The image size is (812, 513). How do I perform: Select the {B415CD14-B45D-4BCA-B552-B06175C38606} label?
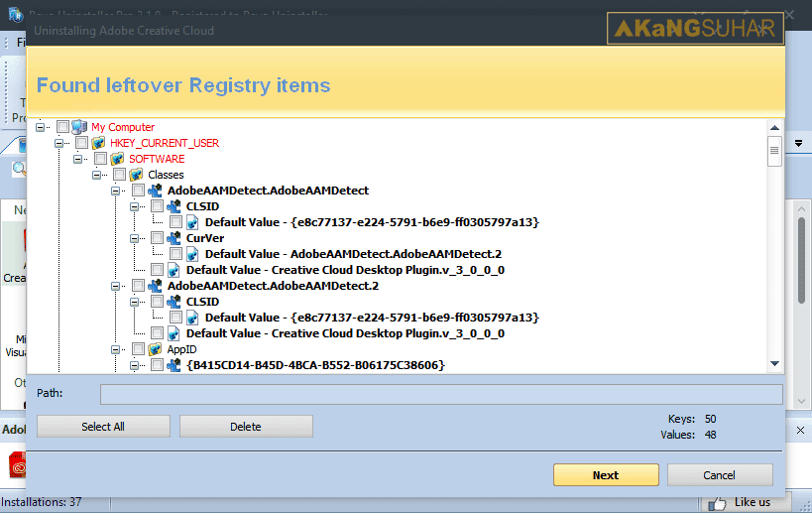[315, 365]
